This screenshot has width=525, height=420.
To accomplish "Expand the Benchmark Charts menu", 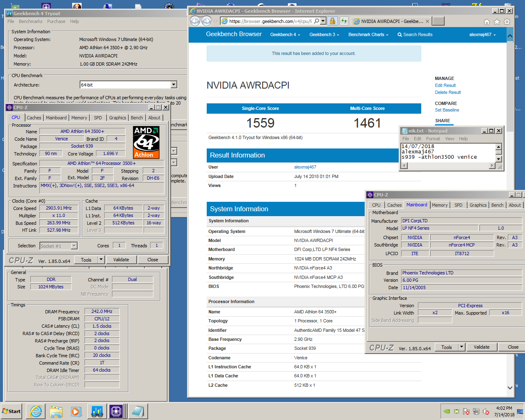I will tap(368, 34).
